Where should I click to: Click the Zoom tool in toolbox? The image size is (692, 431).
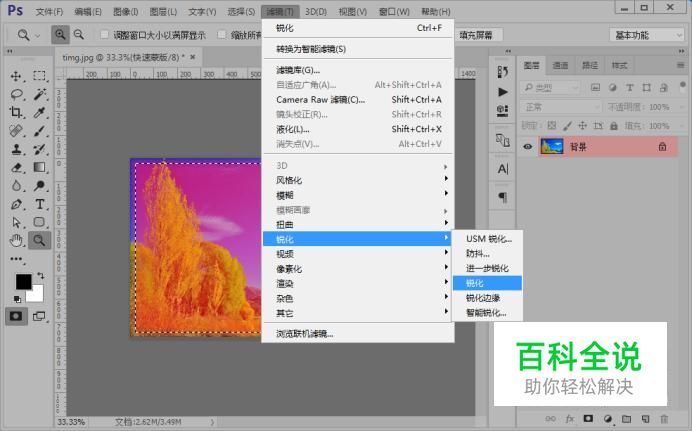(x=39, y=240)
